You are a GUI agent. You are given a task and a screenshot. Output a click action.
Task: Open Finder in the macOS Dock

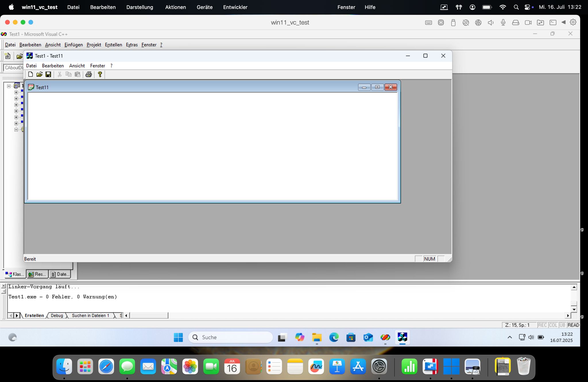(64, 366)
